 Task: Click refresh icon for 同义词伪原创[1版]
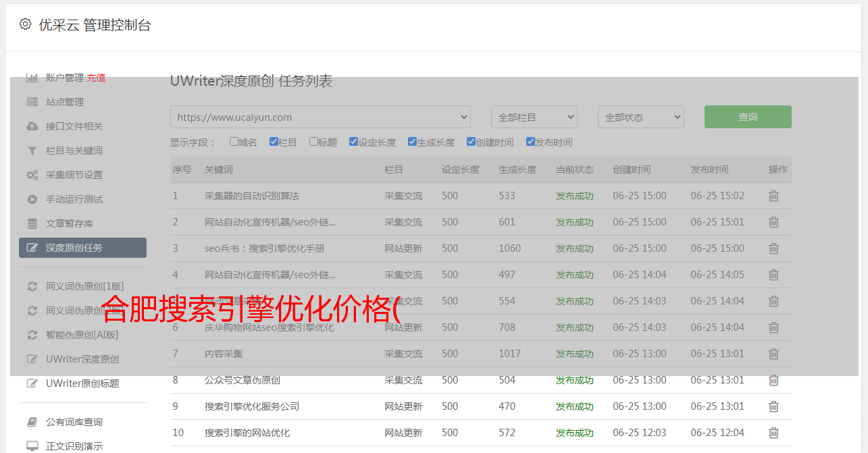pyautogui.click(x=32, y=286)
